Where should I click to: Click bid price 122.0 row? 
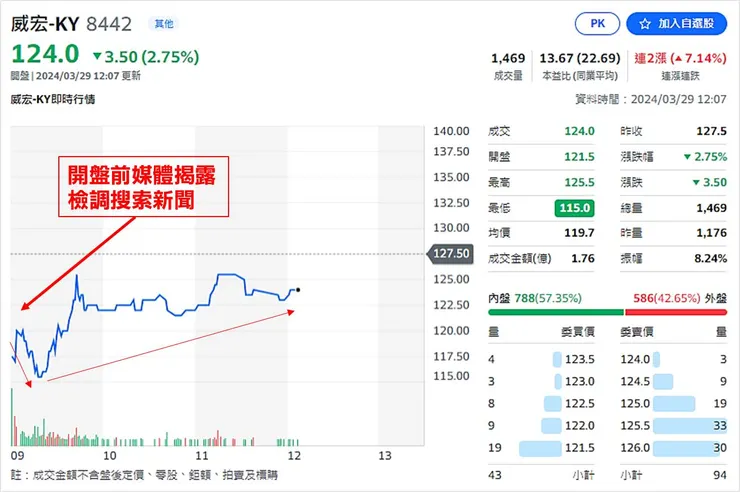click(541, 426)
